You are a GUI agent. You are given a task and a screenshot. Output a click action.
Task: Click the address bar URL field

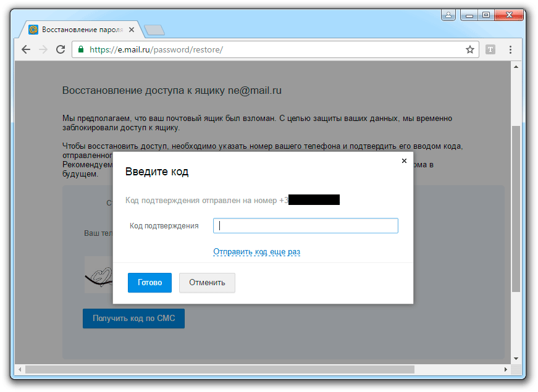[274, 50]
